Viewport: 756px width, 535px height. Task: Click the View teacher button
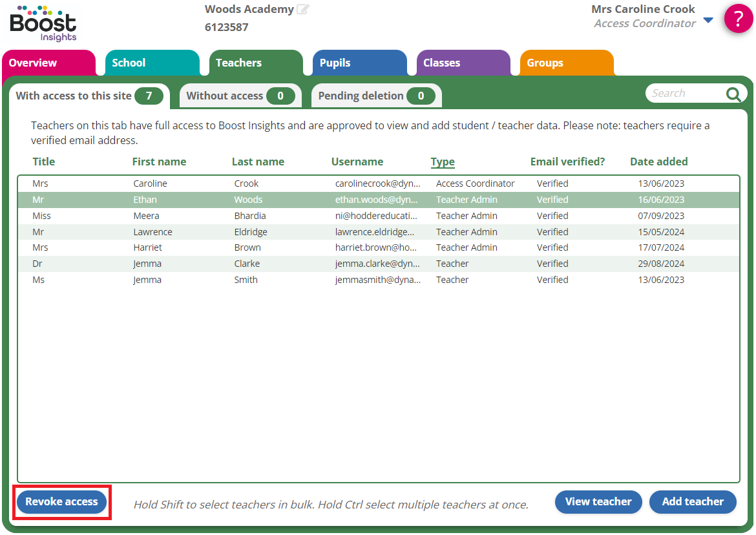(598, 502)
